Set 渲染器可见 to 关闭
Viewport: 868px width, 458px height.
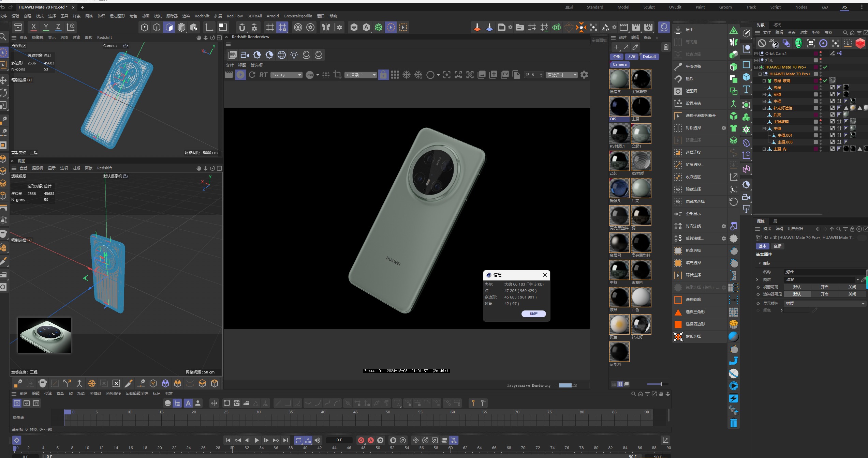852,294
